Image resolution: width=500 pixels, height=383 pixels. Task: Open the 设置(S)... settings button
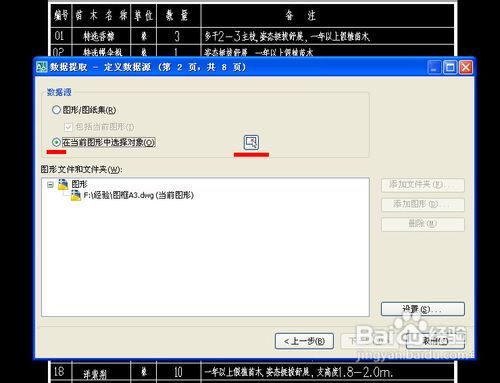coord(423,309)
